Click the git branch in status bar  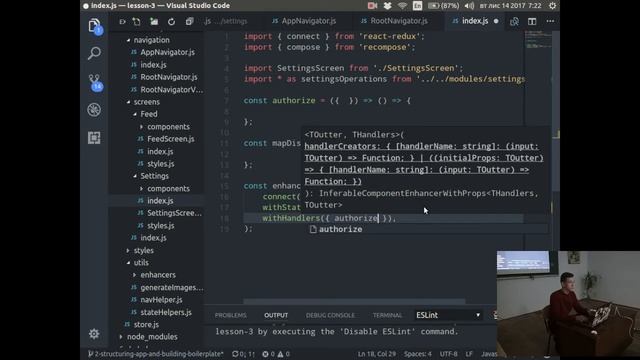tap(156, 354)
